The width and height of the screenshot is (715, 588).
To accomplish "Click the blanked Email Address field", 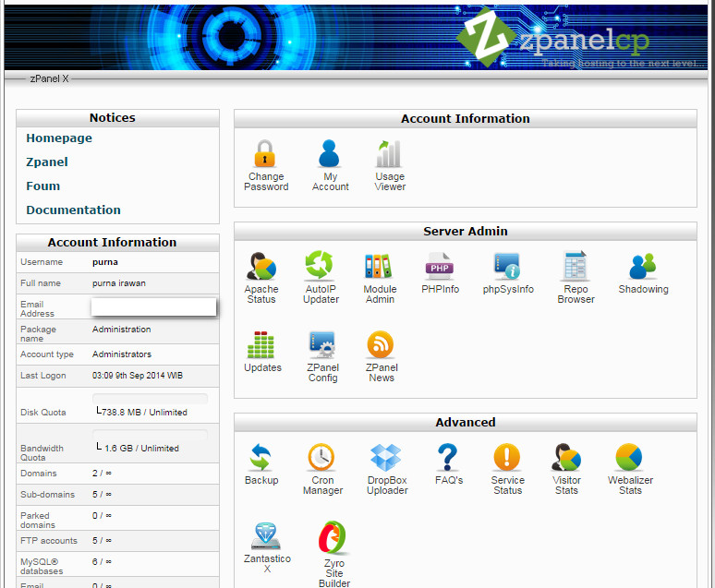I will pyautogui.click(x=153, y=306).
